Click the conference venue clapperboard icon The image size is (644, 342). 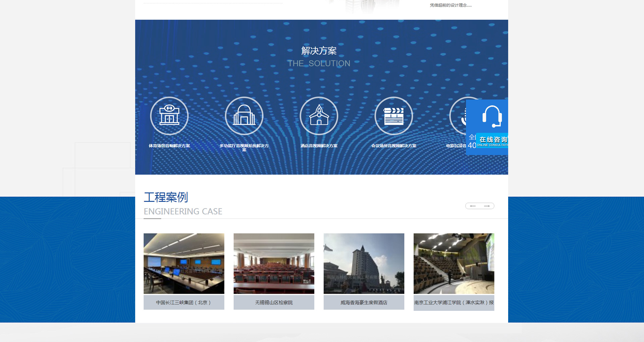coord(393,116)
